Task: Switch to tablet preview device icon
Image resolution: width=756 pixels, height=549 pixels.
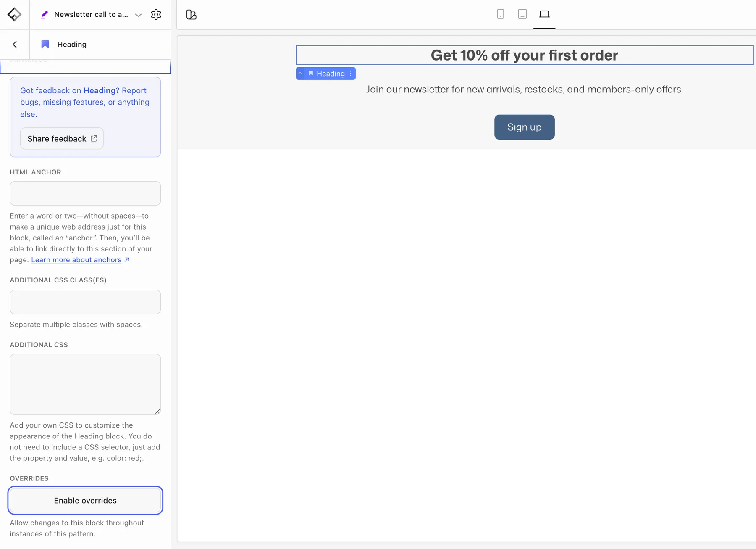Action: click(522, 14)
